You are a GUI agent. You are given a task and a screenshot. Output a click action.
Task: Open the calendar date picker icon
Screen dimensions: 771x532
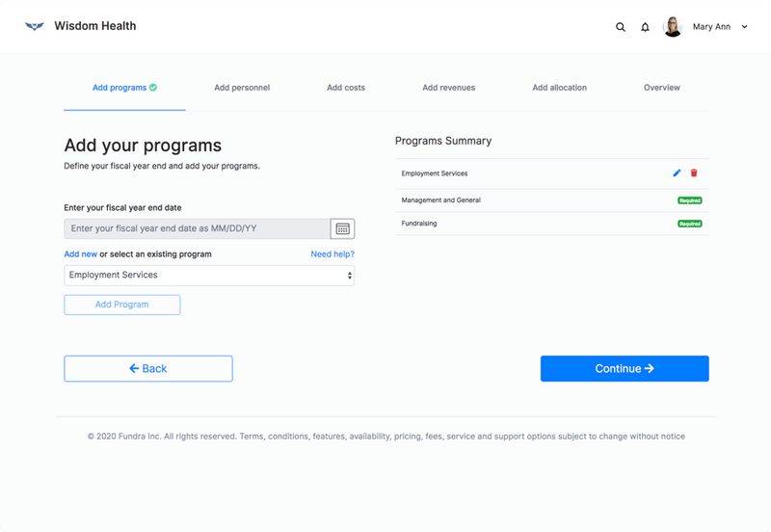click(343, 228)
